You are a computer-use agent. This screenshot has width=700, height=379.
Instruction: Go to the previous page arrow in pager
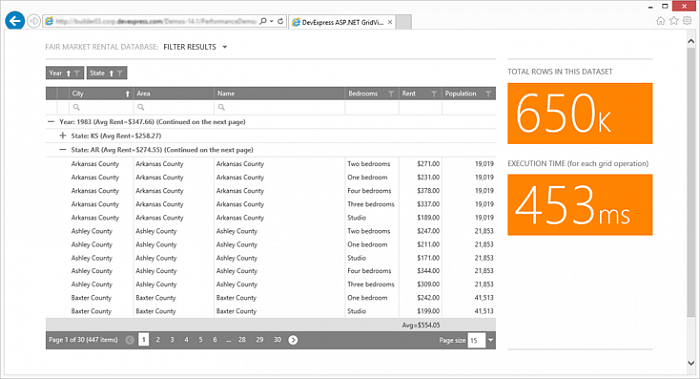129,340
